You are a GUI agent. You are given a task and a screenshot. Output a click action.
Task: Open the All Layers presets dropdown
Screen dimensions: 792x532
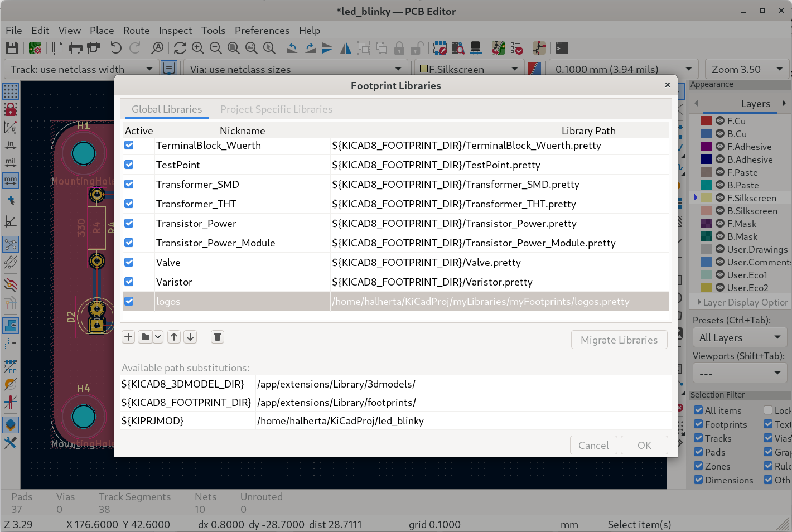pyautogui.click(x=739, y=338)
